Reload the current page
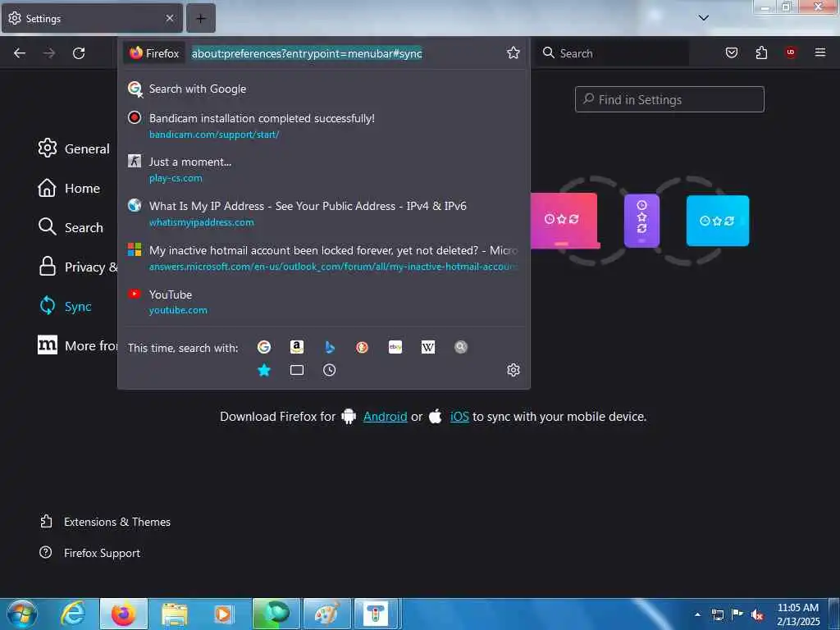This screenshot has height=630, width=840. tap(79, 53)
